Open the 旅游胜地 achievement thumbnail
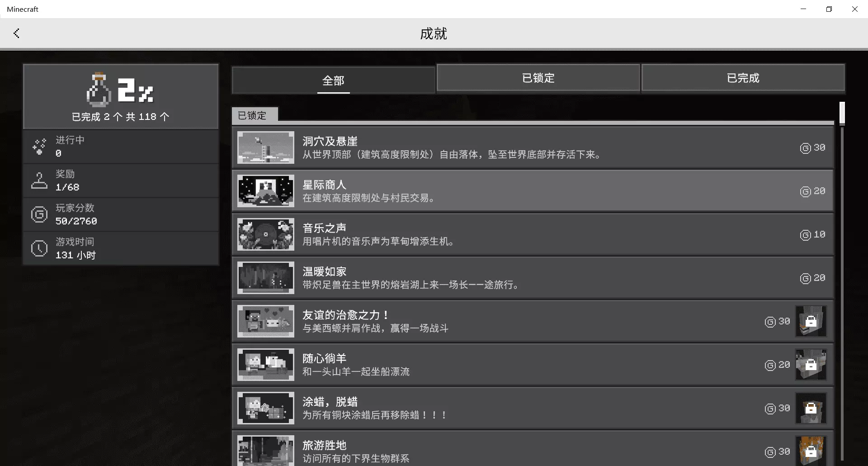Image resolution: width=868 pixels, height=466 pixels. [266, 451]
